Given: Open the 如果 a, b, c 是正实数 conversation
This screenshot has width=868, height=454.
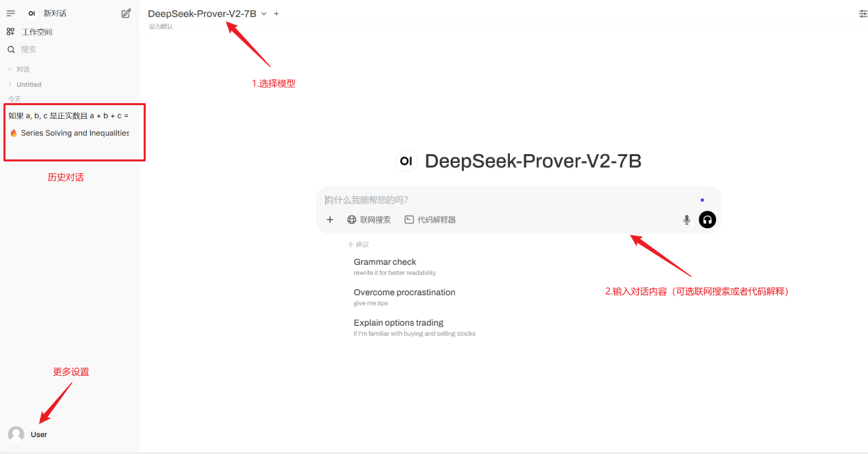Looking at the screenshot, I should tap(68, 115).
